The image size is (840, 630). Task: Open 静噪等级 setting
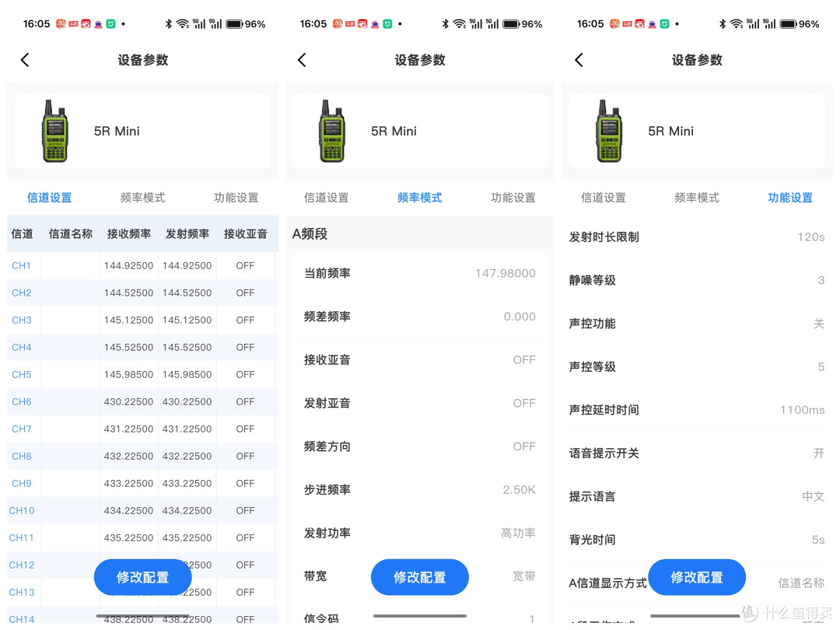[x=696, y=280]
